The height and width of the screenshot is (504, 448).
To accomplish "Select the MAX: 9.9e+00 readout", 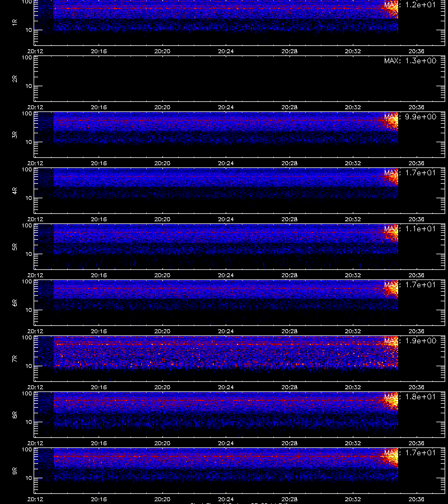I will [410, 116].
